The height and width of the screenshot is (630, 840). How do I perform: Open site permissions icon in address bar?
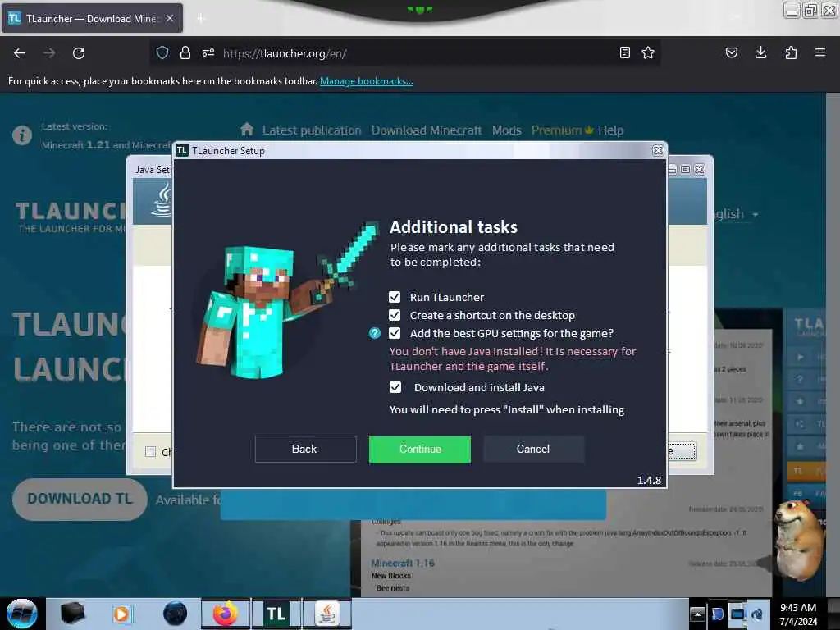(x=208, y=52)
